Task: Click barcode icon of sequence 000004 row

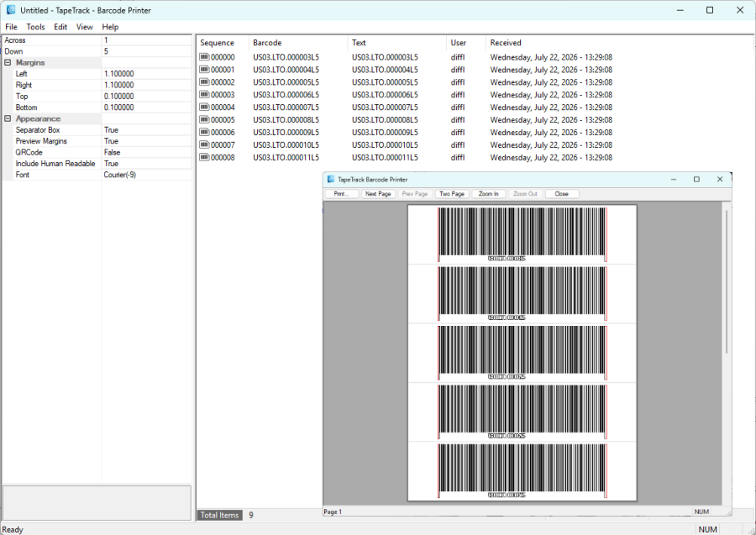Action: [x=204, y=107]
